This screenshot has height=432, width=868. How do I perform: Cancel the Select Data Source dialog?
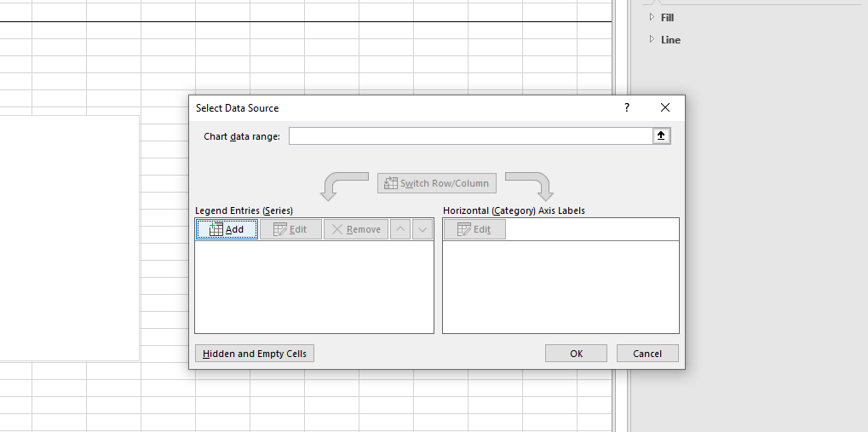647,354
